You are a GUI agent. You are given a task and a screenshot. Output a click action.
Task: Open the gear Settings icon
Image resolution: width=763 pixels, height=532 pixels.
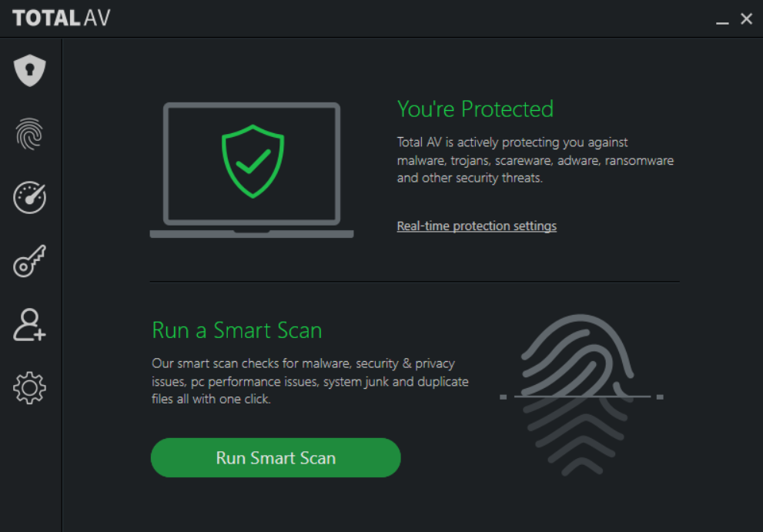pos(29,388)
